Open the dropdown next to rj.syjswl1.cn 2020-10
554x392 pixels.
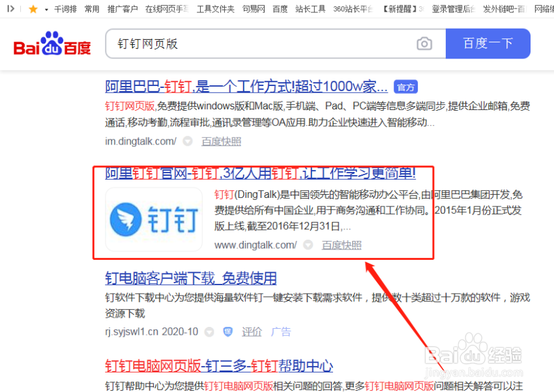click(209, 332)
